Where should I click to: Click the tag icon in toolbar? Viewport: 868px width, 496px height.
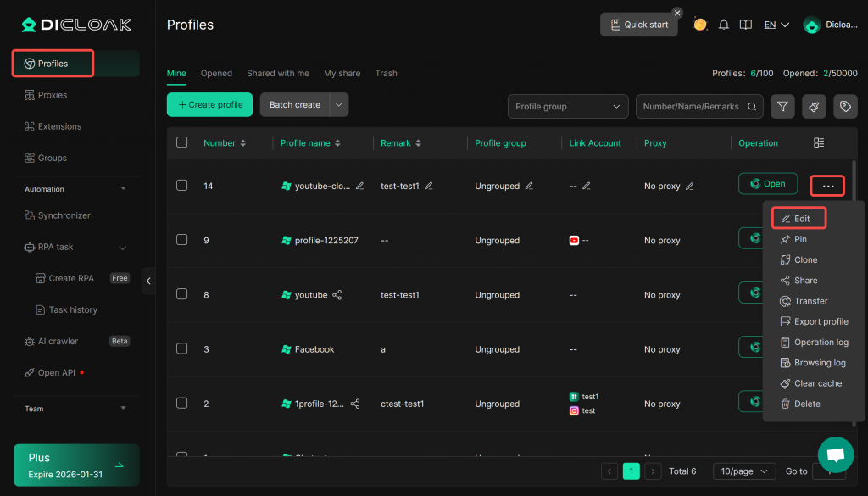tap(843, 107)
